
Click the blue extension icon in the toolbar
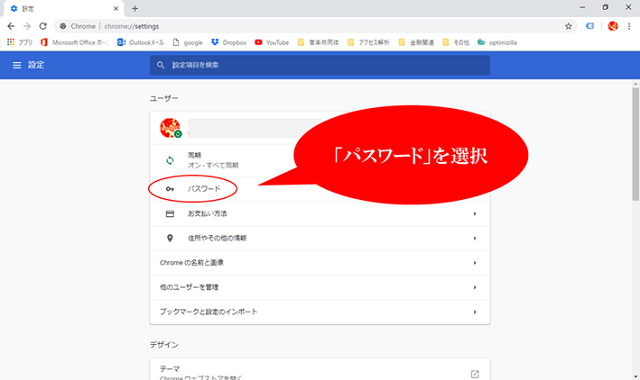(x=590, y=26)
